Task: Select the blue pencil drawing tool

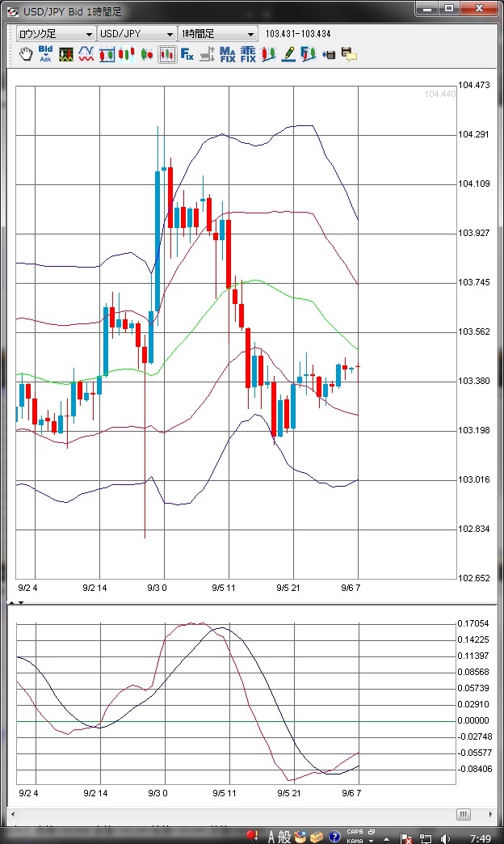Action: coord(288,54)
